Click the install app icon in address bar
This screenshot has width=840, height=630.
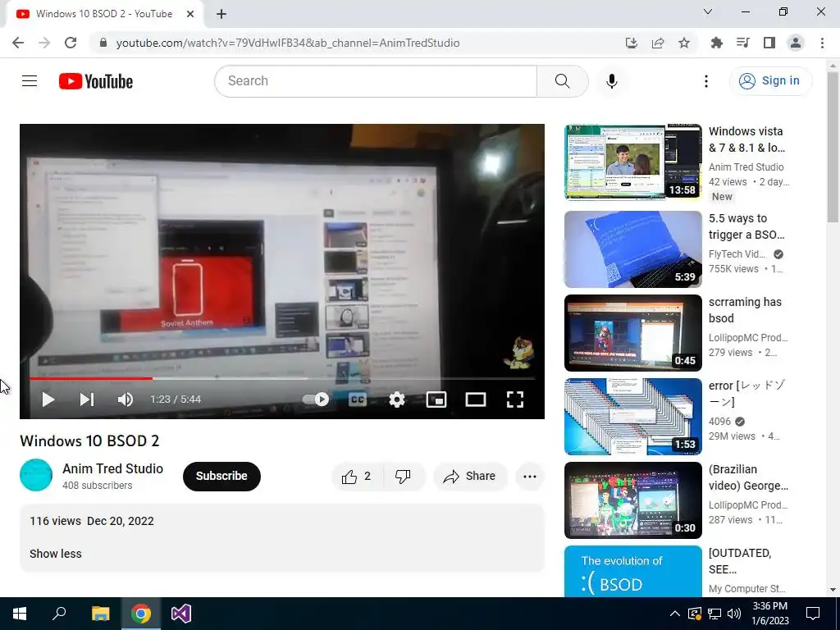[x=632, y=43]
